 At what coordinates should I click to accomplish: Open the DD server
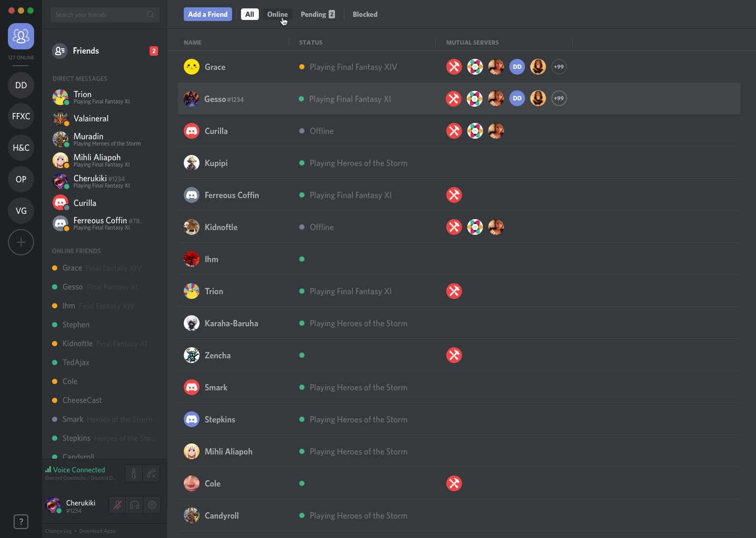[21, 85]
